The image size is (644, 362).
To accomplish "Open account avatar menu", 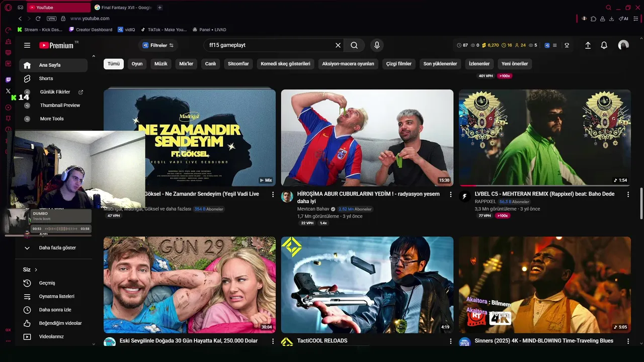I will pyautogui.click(x=623, y=45).
